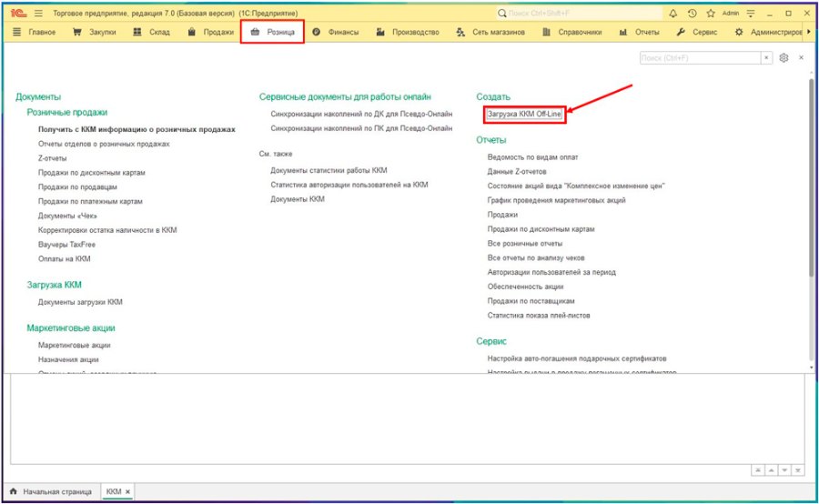Switch to the ККМ tab
This screenshot has width=819, height=504.
click(114, 491)
